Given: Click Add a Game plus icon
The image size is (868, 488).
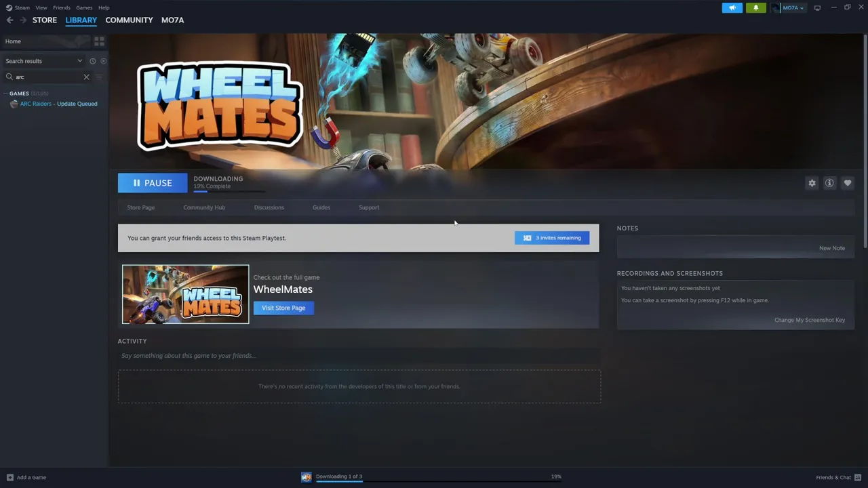Looking at the screenshot, I should click(x=9, y=477).
